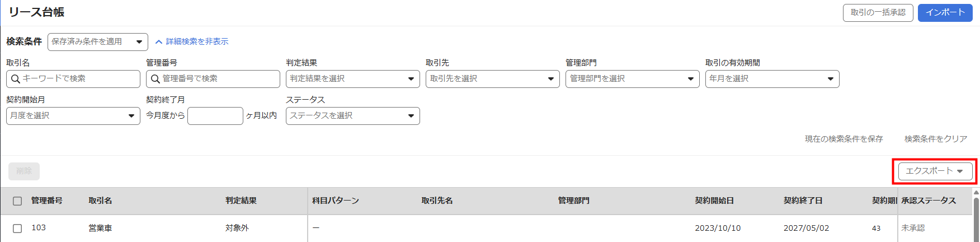Tick the select-all checkbox in table header
The width and height of the screenshot is (980, 242).
(x=17, y=201)
